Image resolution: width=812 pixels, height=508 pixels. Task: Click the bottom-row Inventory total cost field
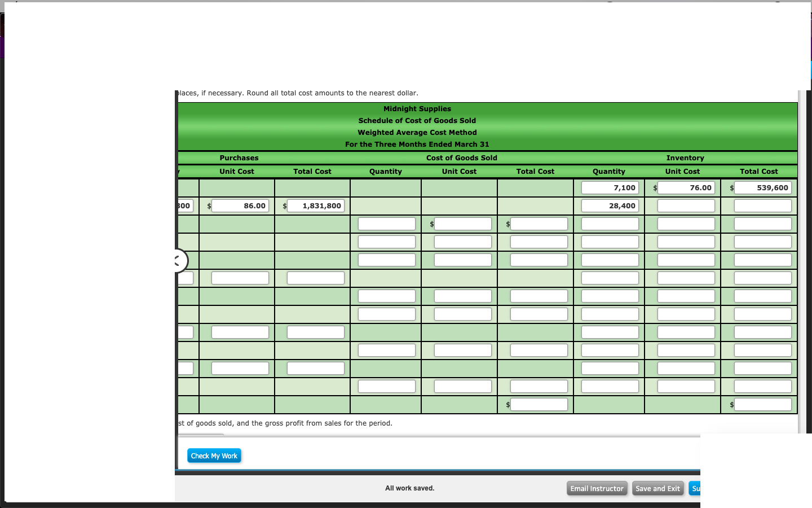(762, 404)
